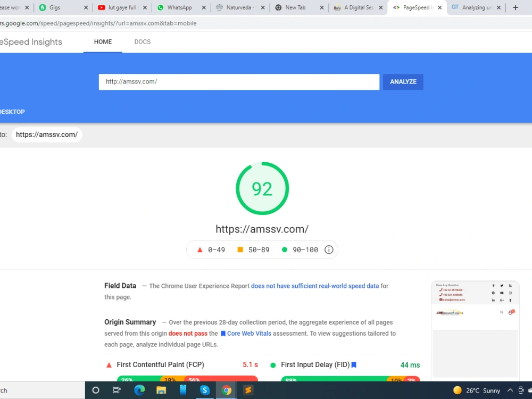Switch to DESKTOP results tab
The image size is (532, 399).
[12, 112]
